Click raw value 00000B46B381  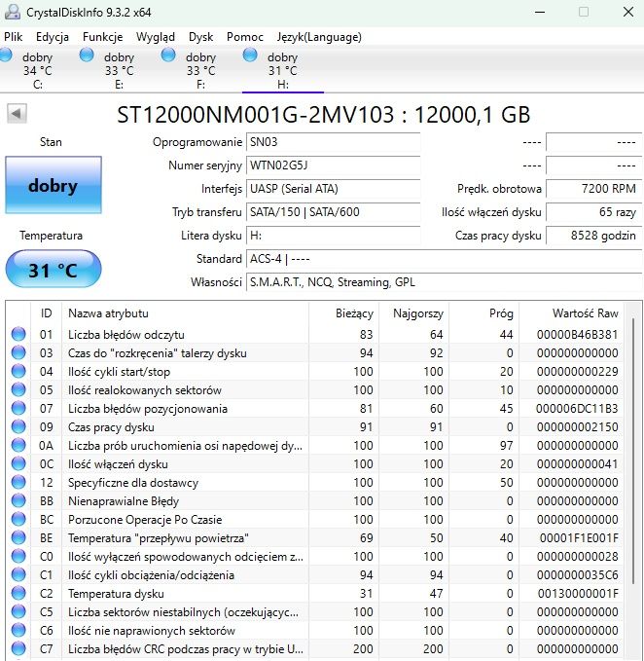[x=577, y=334]
